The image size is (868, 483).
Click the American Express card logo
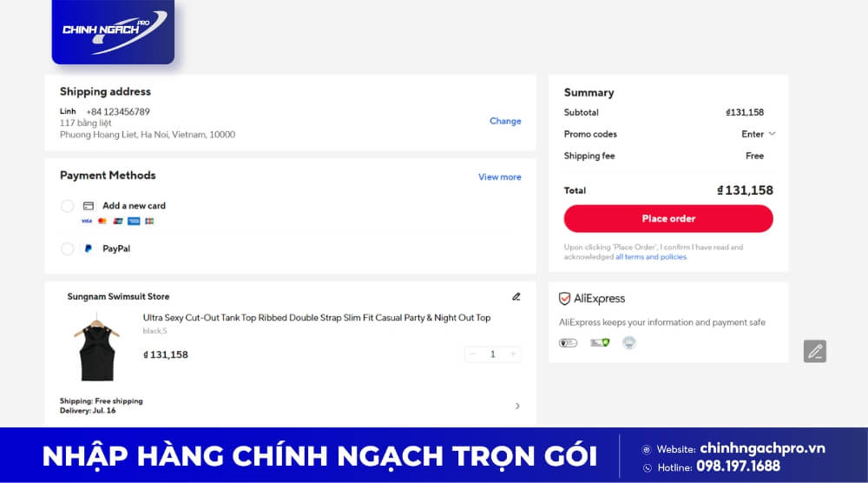click(134, 221)
